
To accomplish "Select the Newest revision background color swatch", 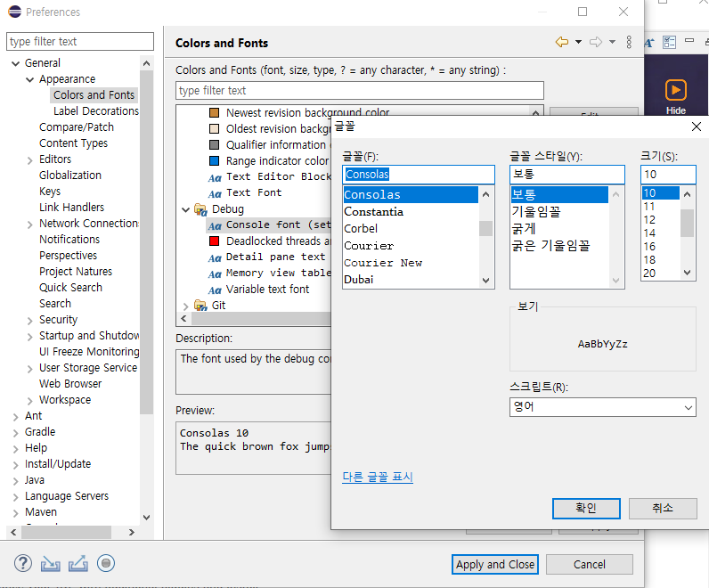I will (215, 112).
